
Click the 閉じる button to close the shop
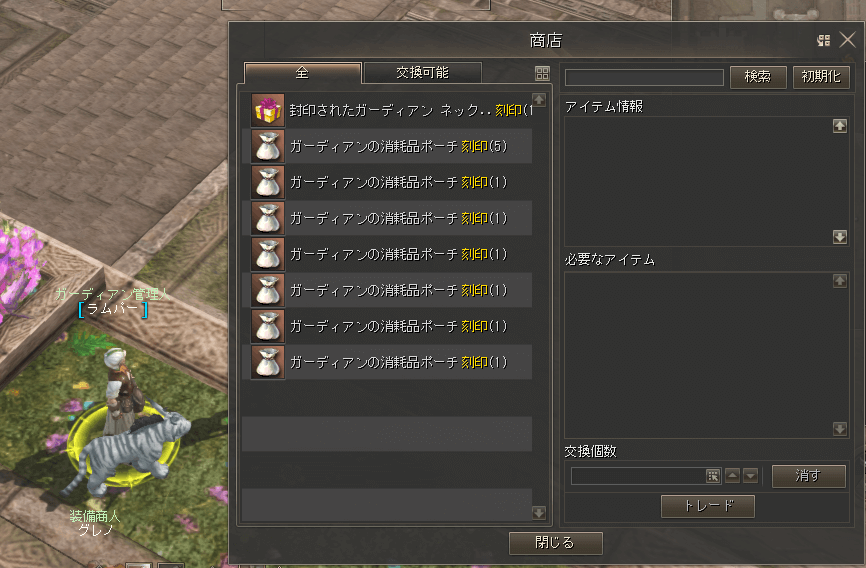point(555,543)
